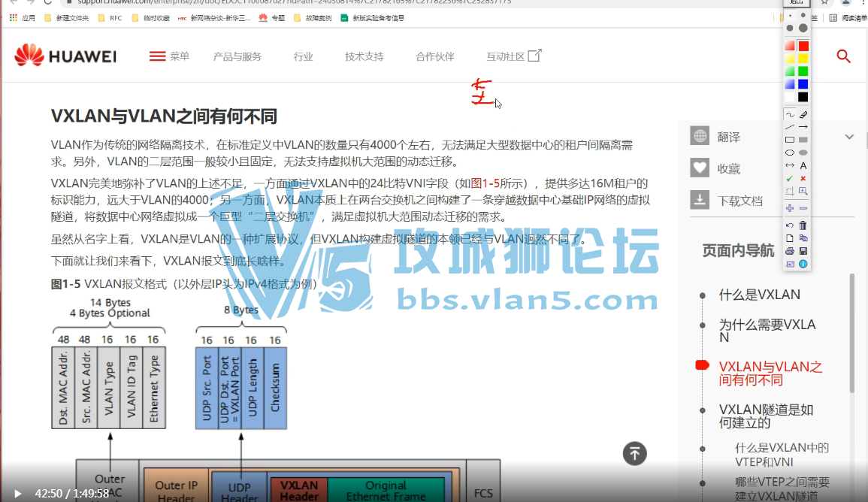868x502 pixels.
Task: Select the largest pen size dot
Action: (803, 28)
